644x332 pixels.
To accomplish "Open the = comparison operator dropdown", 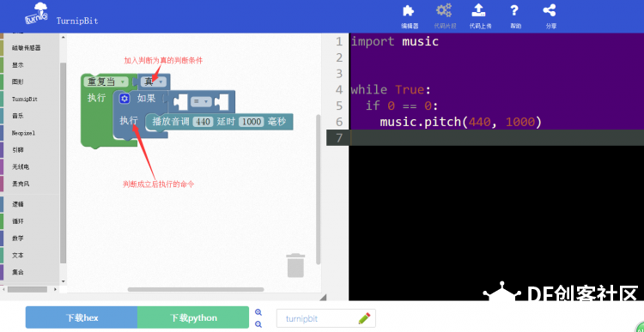I will click(201, 102).
